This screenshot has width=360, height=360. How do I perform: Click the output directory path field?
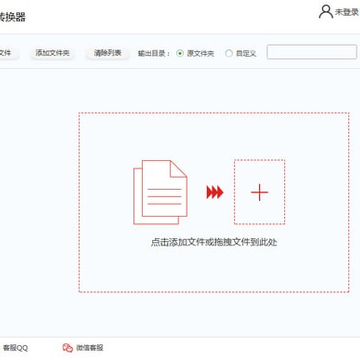coord(312,52)
